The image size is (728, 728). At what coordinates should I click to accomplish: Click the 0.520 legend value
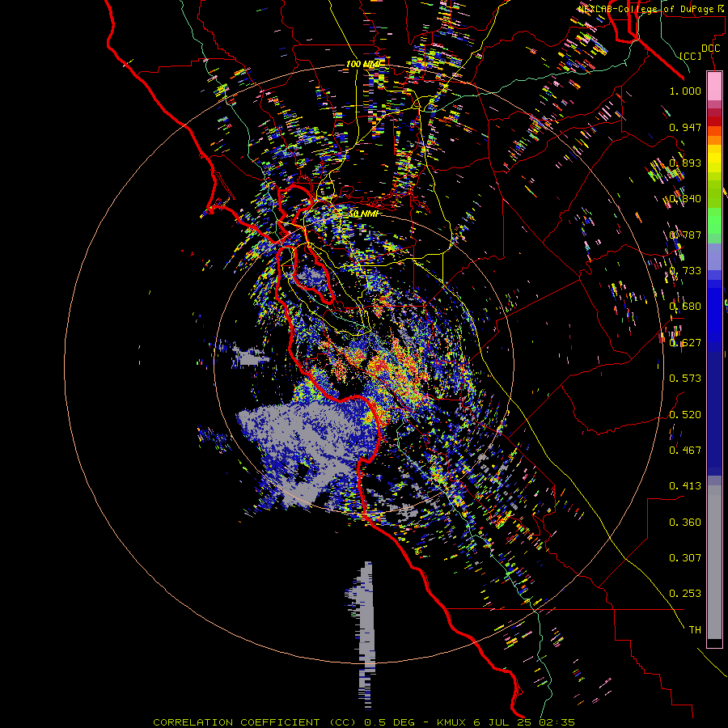(x=685, y=415)
